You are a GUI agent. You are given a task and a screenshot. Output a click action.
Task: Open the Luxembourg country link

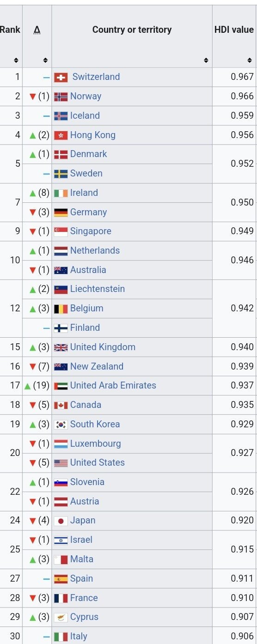95,444
